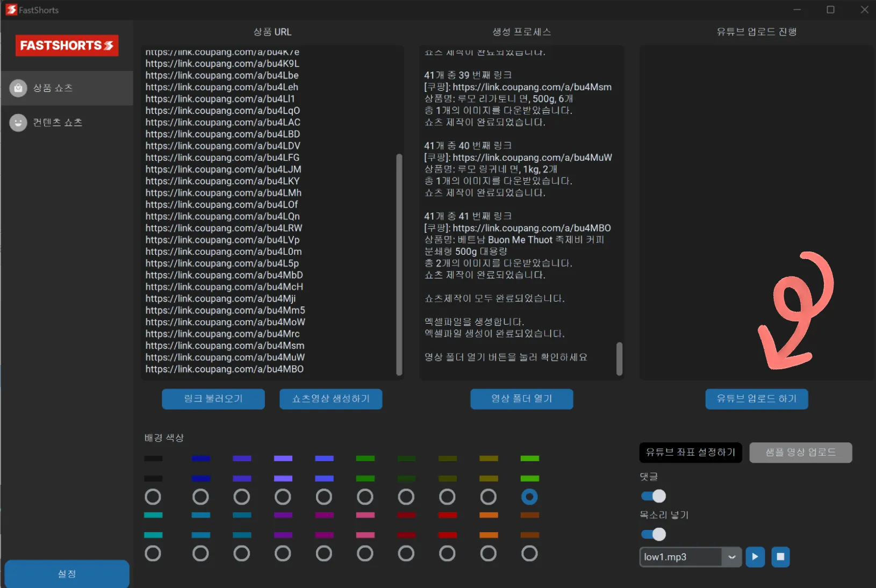876x588 pixels.
Task: Click the URL ending in bu4Mji
Action: click(x=220, y=299)
